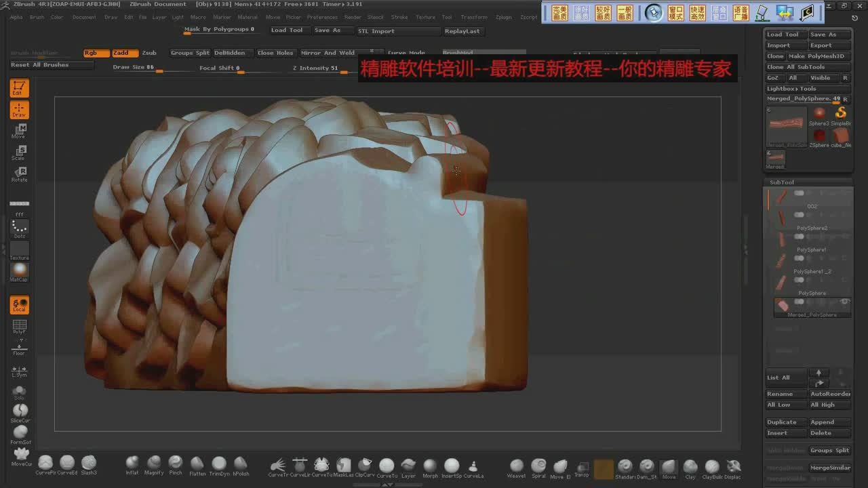Open the Zplugin menu

pyautogui.click(x=504, y=17)
